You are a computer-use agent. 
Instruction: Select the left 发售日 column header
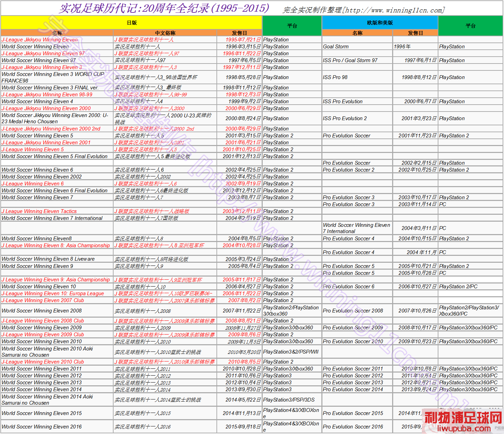(x=239, y=33)
